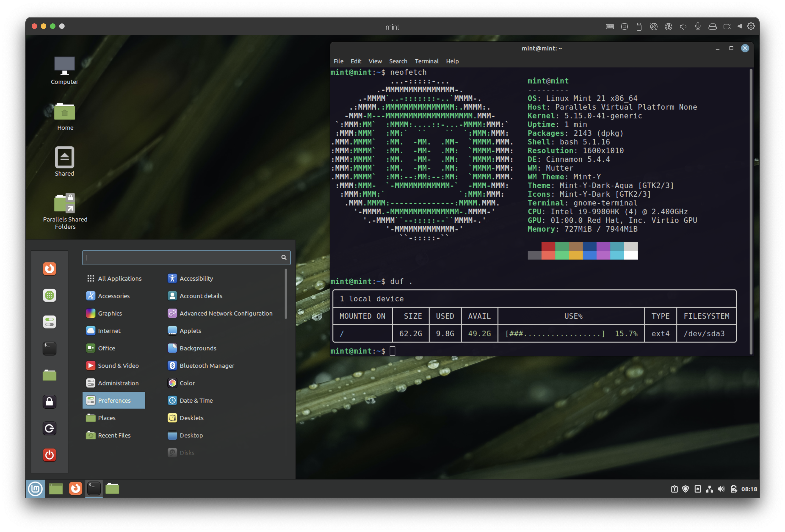Click the volume tray icon in panel

pyautogui.click(x=721, y=489)
